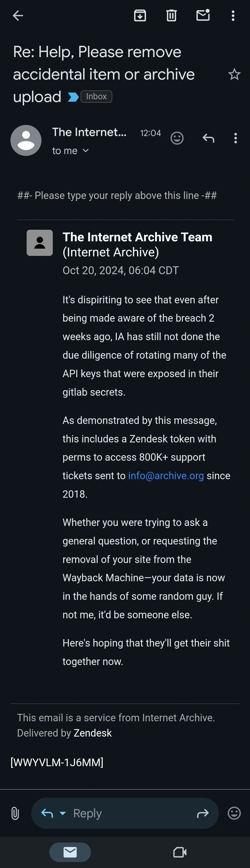Open the sender's profile avatar
The image size is (250, 868).
pyautogui.click(x=26, y=140)
